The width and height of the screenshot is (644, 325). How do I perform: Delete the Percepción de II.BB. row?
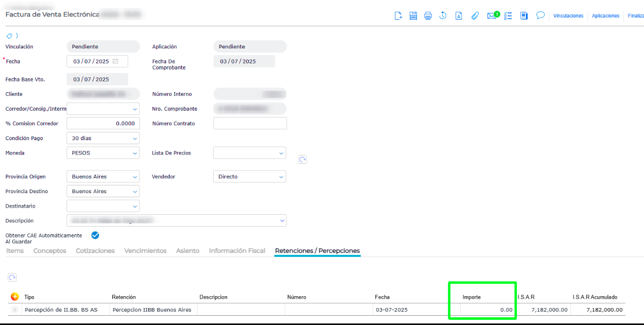(14, 310)
